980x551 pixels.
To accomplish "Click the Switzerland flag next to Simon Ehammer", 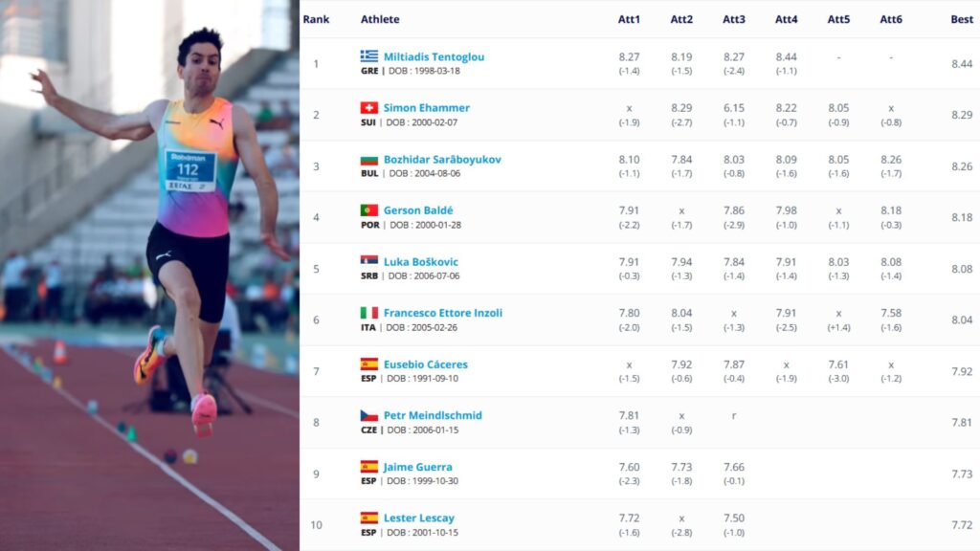I will point(368,107).
